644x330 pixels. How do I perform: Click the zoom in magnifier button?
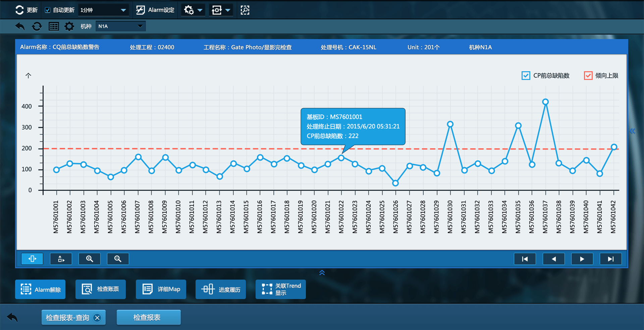[x=90, y=259]
